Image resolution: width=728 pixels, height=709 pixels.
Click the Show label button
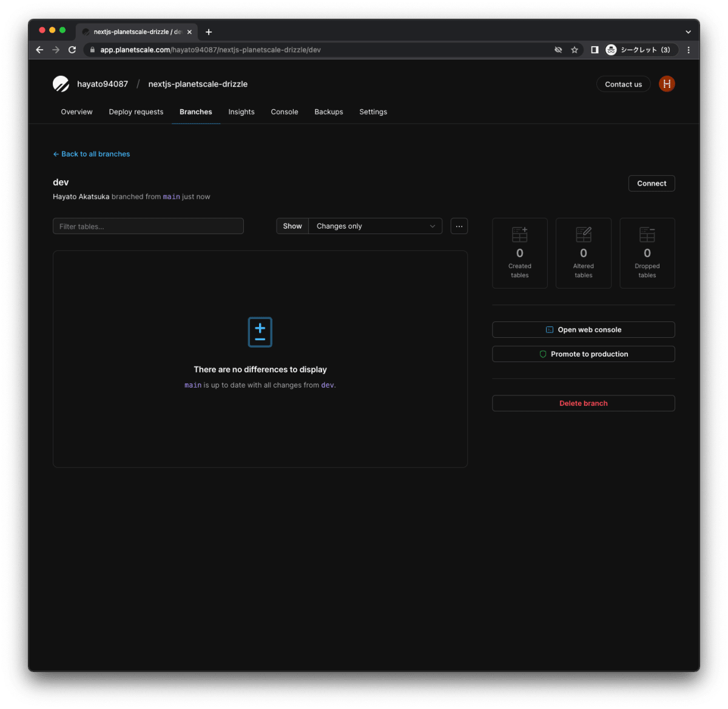click(292, 226)
